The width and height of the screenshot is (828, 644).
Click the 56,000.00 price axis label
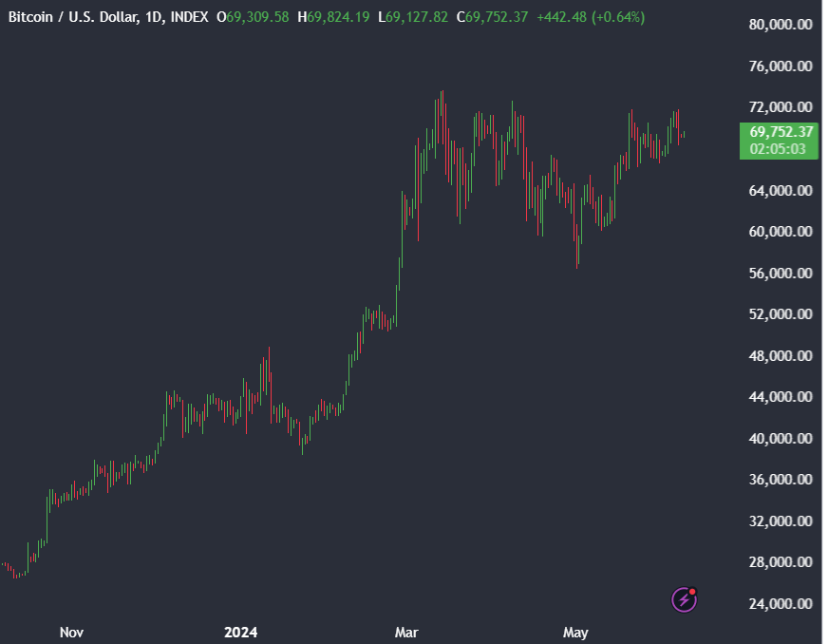coord(781,274)
